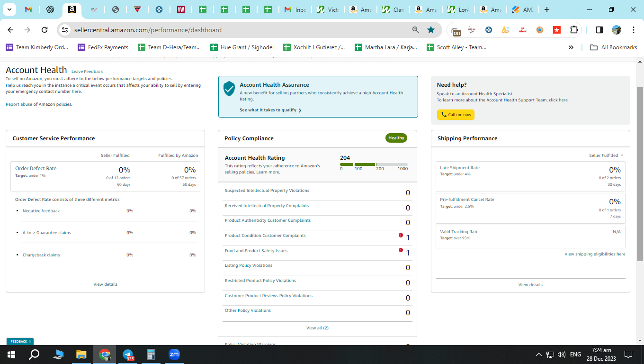Launch Calculator from the taskbar
The width and height of the screenshot is (644, 364).
coord(151,355)
